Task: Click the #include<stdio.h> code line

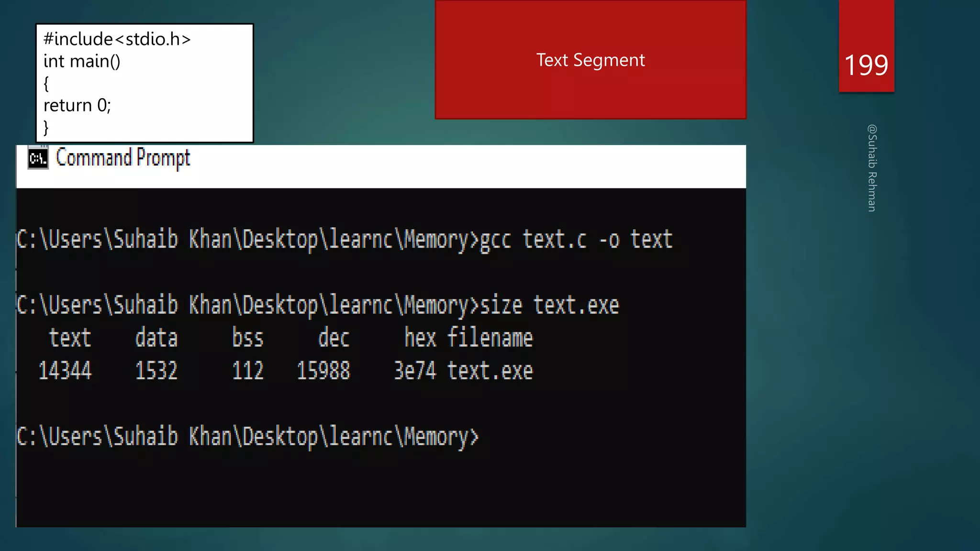Action: (x=117, y=39)
